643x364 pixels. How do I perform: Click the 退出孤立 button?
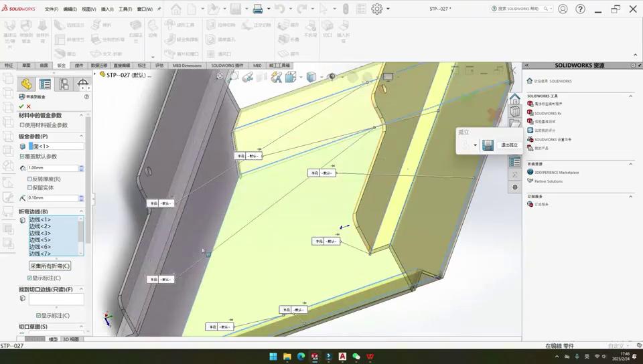click(x=509, y=145)
